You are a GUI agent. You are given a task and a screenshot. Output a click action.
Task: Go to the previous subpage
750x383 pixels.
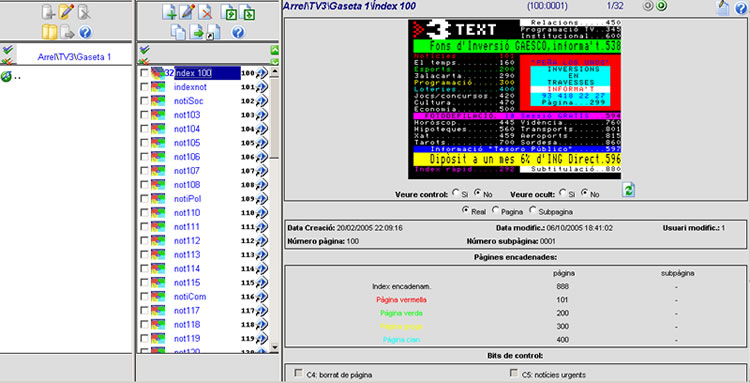click(x=648, y=6)
